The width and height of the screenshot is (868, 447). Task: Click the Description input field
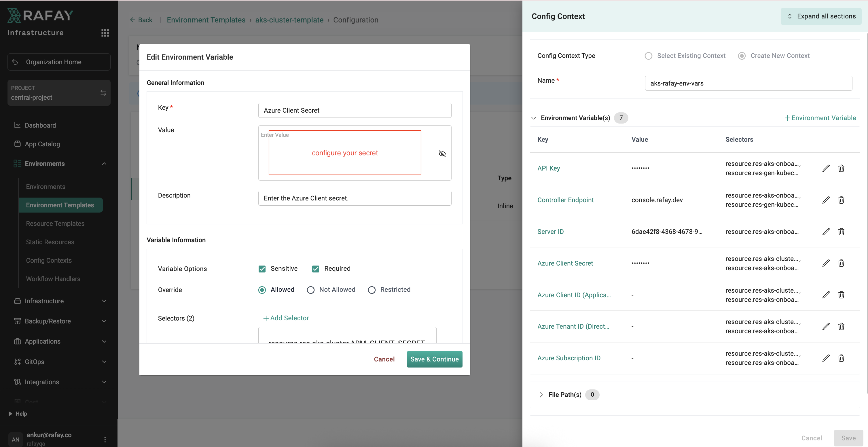(355, 198)
